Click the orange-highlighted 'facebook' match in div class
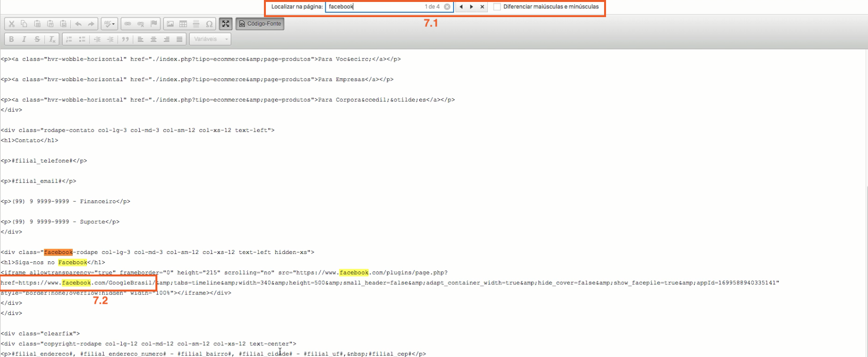 point(58,252)
